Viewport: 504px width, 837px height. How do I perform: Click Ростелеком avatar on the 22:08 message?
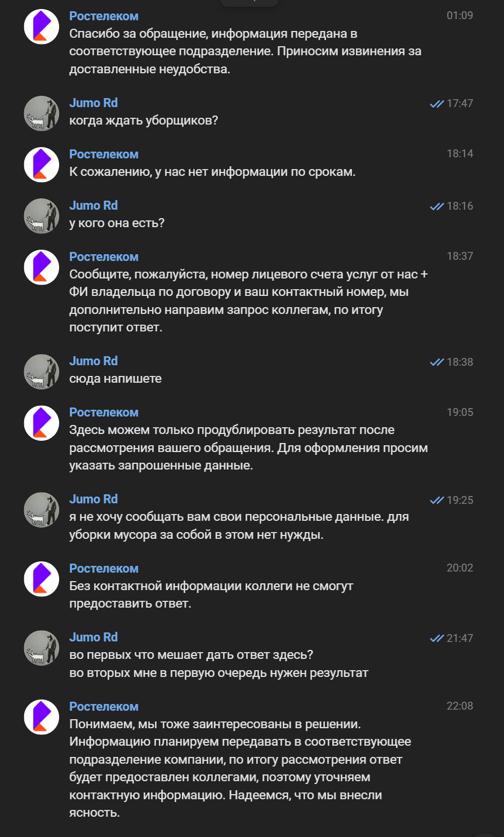42,717
